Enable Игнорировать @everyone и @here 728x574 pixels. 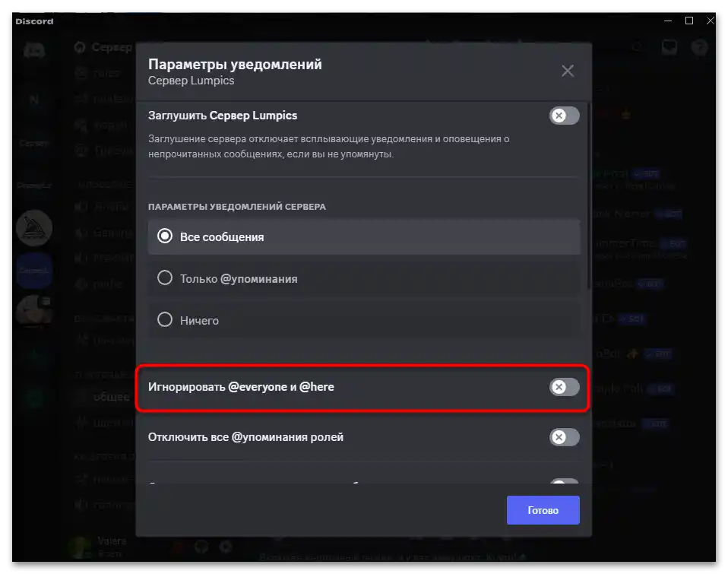tap(563, 388)
